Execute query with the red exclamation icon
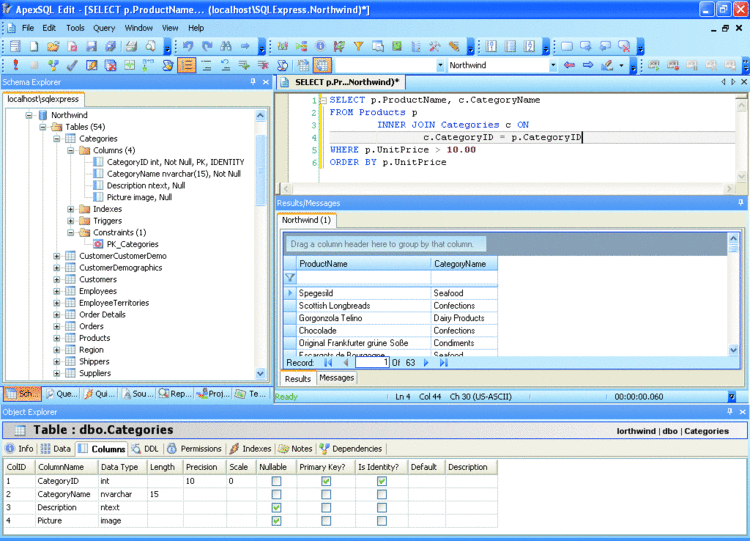This screenshot has height=541, width=750. pos(15,65)
